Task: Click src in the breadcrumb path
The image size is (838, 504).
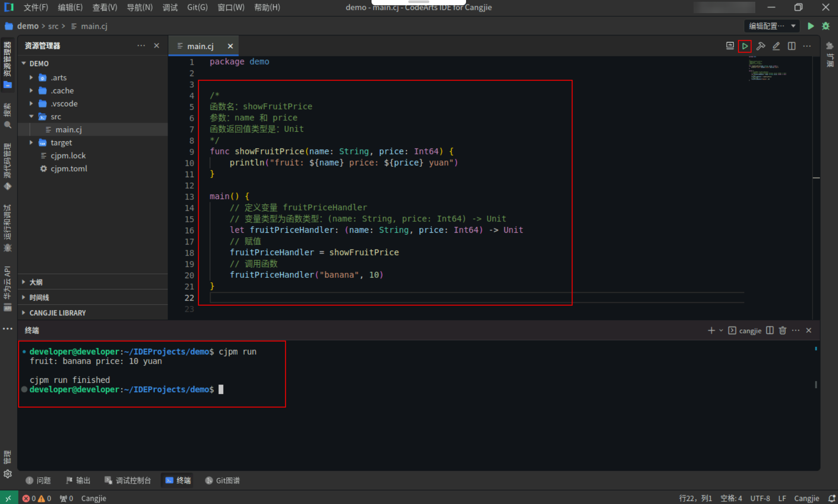Action: (53, 26)
